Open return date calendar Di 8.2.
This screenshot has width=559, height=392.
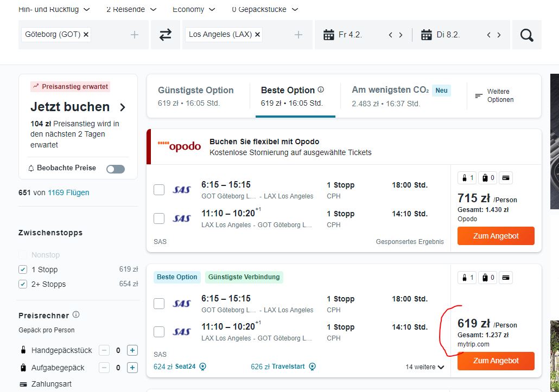point(440,35)
